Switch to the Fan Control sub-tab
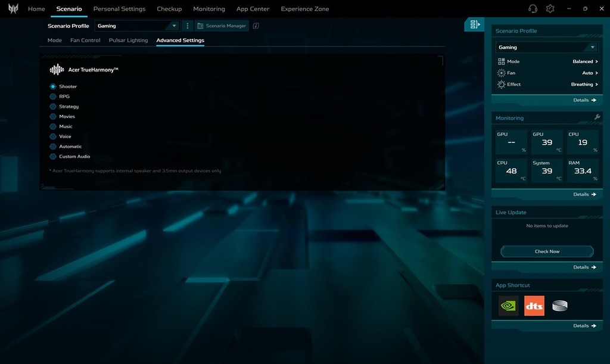Screen dimensions: 610x364 coord(85,40)
